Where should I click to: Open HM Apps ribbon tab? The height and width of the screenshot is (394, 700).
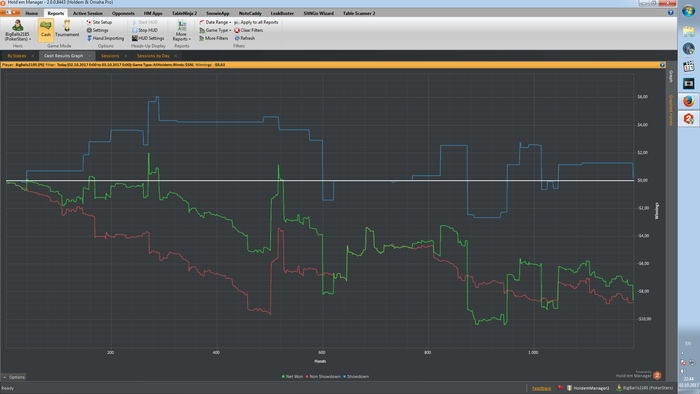pos(153,13)
